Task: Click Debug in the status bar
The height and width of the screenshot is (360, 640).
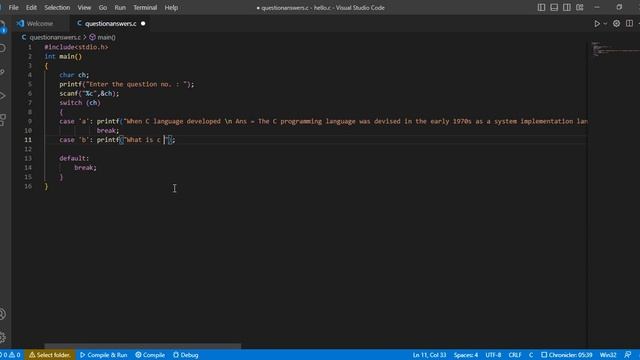Action: coord(185,355)
